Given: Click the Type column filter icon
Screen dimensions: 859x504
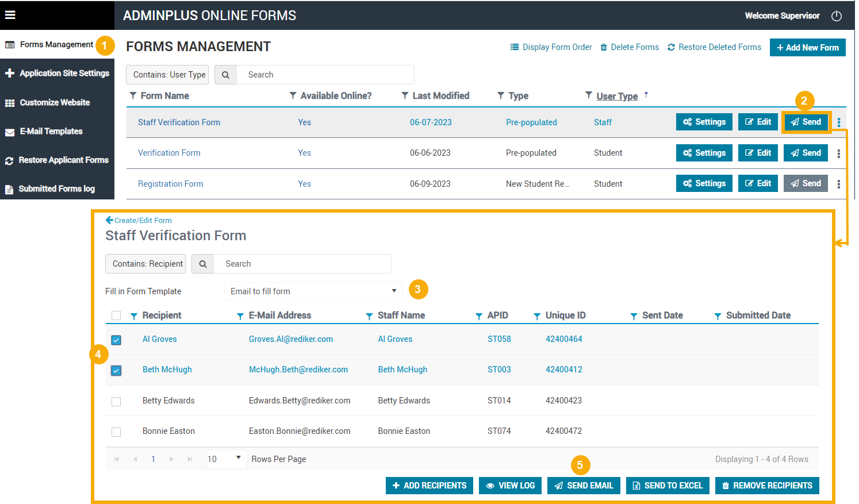Looking at the screenshot, I should point(501,95).
